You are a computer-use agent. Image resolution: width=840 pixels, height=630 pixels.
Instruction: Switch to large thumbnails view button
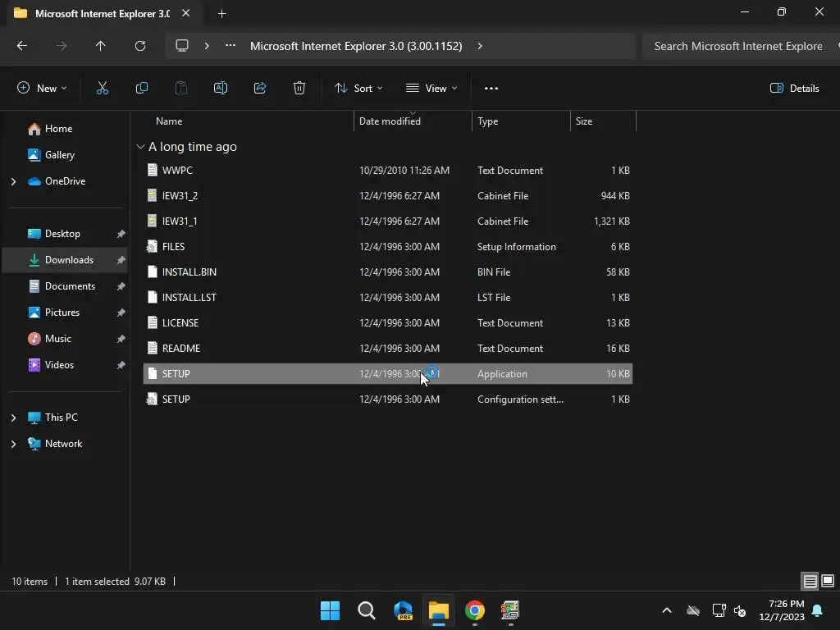coord(828,582)
